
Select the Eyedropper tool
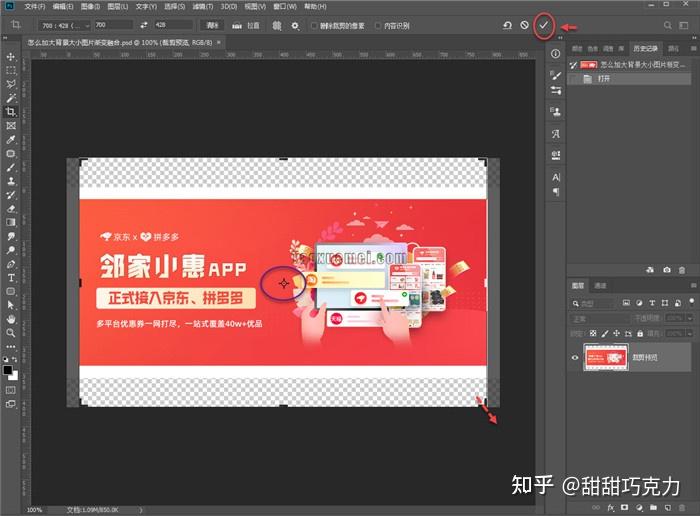[x=11, y=139]
